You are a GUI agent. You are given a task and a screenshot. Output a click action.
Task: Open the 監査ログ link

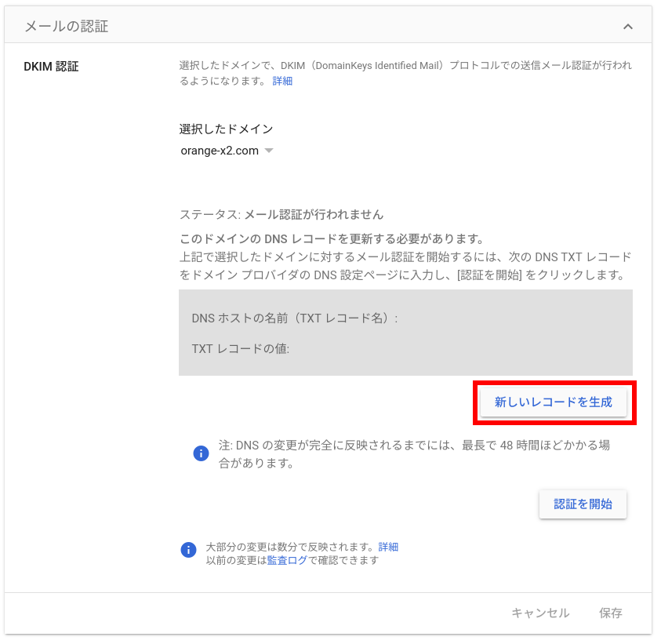tap(287, 560)
